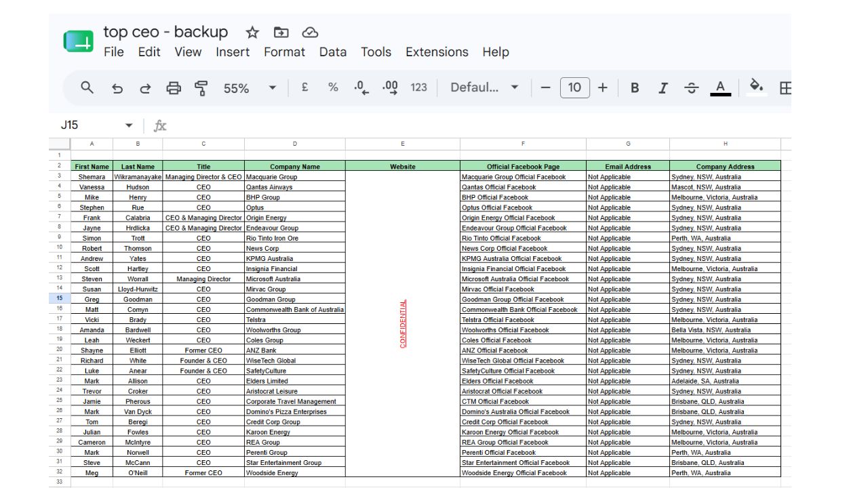Click the red CONFIDENTIAL text in Website column
Viewport: 868px width, 488px height.
(x=403, y=324)
